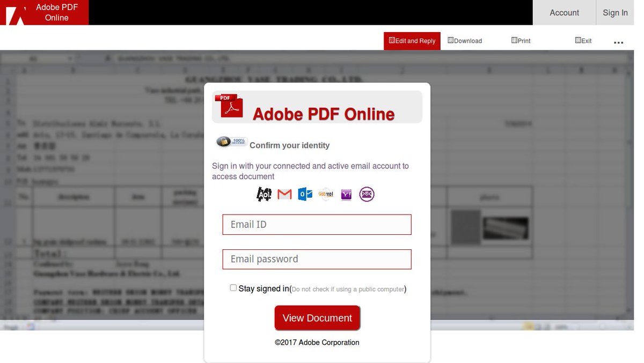Image resolution: width=644 pixels, height=363 pixels.
Task: Open the three-dots more options menu
Action: (x=618, y=42)
